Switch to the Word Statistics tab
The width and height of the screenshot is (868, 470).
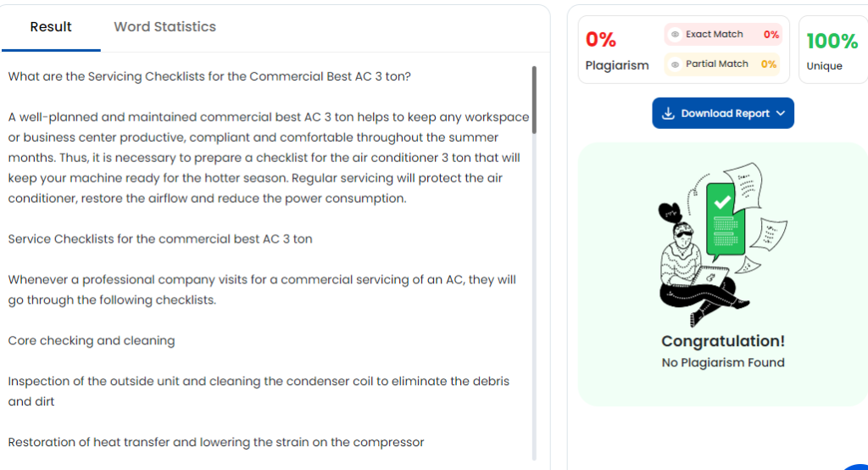pyautogui.click(x=164, y=27)
